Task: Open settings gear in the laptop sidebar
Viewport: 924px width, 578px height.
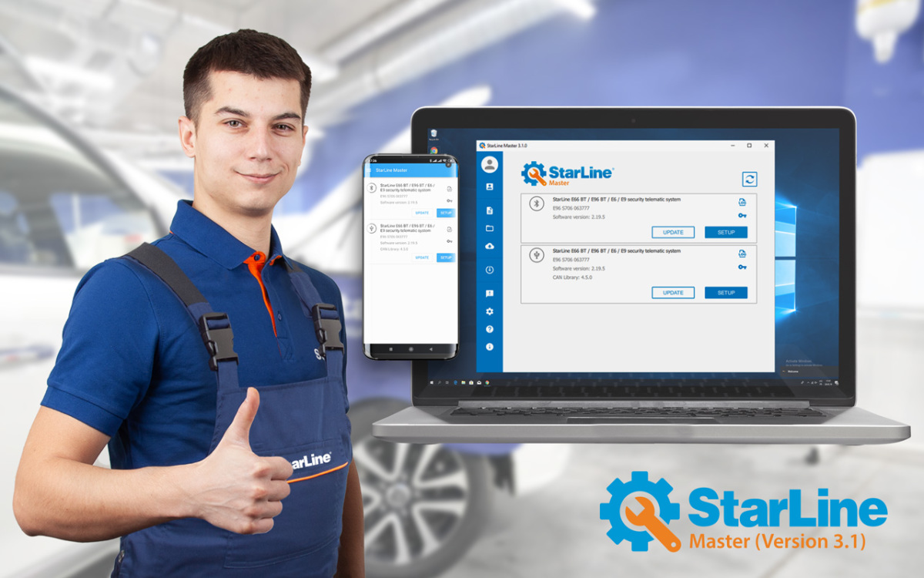Action: 490,311
